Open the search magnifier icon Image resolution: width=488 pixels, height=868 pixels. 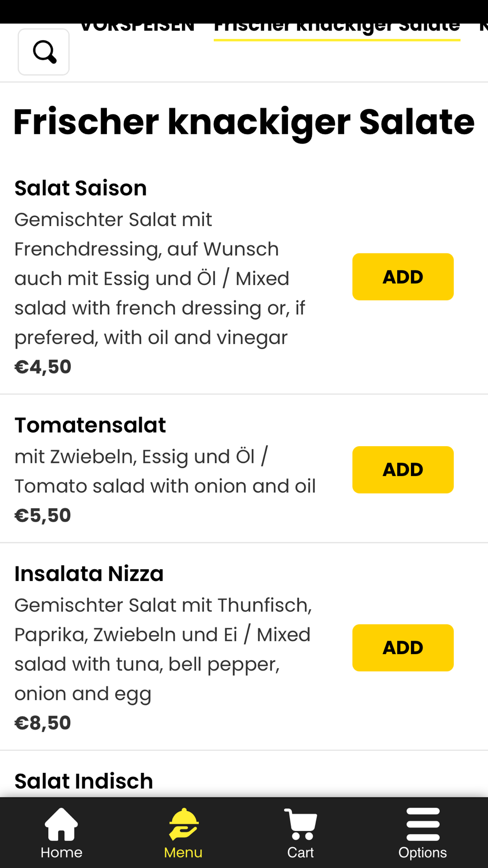click(44, 52)
